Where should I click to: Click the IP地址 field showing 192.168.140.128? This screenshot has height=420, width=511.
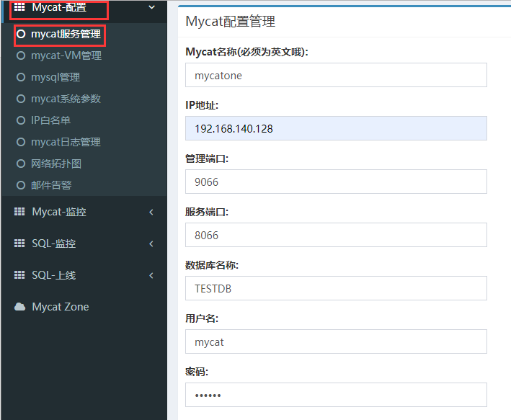click(336, 128)
